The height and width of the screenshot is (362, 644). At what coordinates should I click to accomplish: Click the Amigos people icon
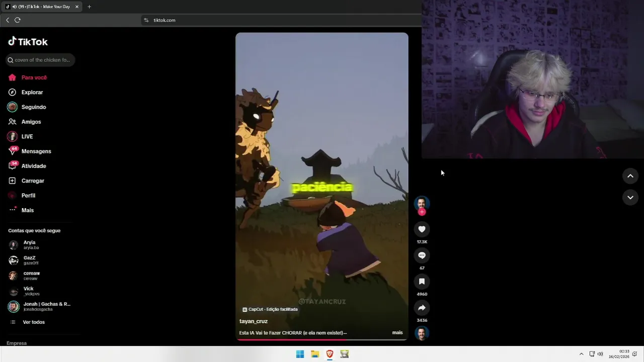12,122
